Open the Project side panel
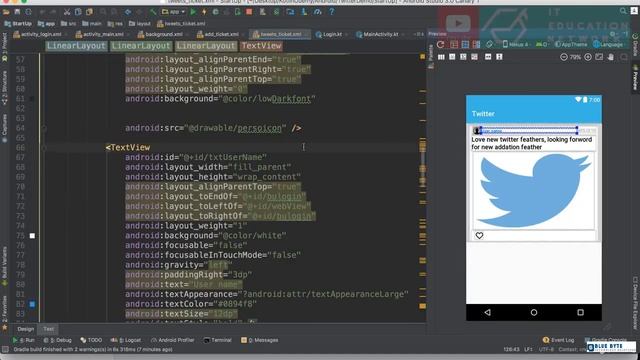This screenshot has height=360, width=640. [4, 48]
